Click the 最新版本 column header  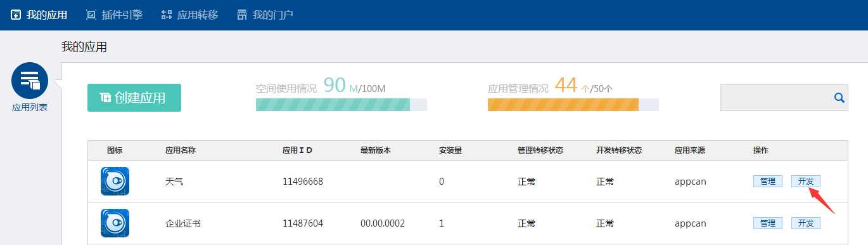(376, 150)
